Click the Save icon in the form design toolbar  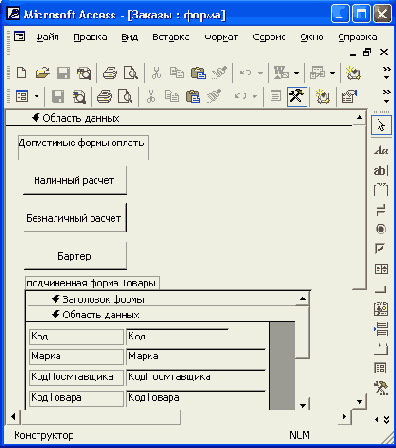[58, 97]
